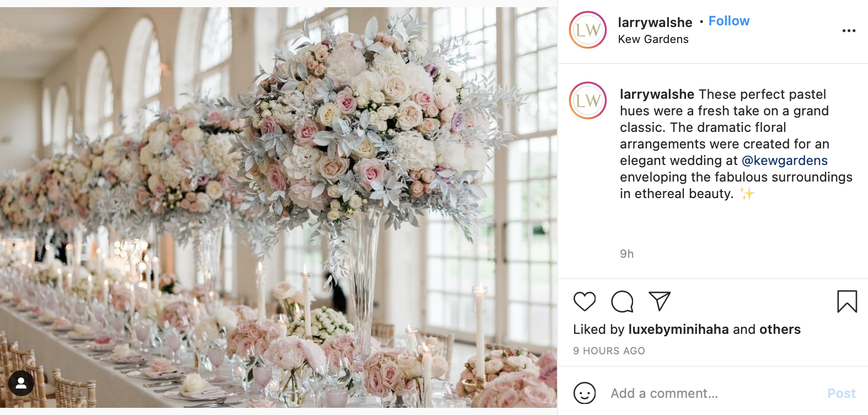Open the Kew Gardens location link

point(653,39)
